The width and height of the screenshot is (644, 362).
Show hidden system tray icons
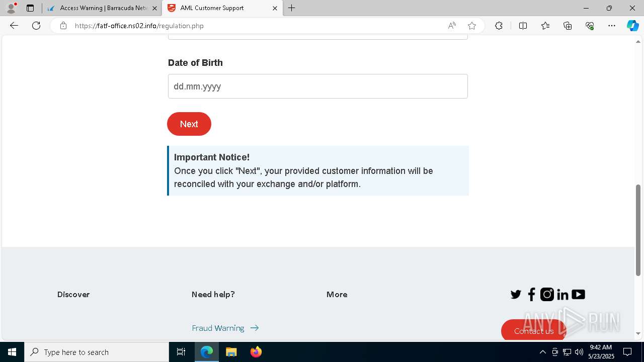542,352
